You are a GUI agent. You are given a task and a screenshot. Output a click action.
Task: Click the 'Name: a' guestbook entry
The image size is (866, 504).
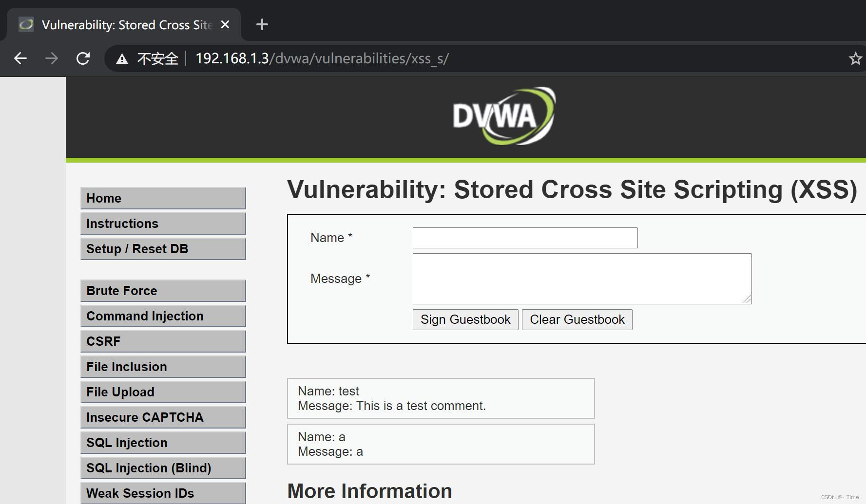[x=322, y=437]
